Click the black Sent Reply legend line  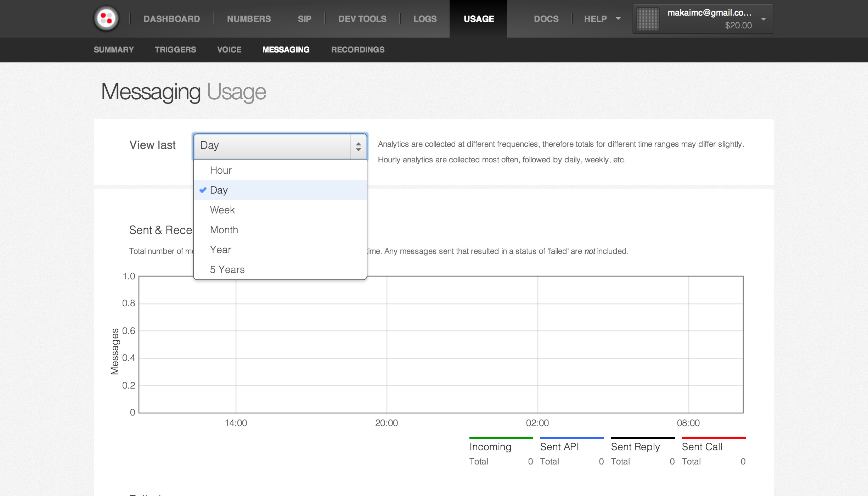tap(643, 438)
